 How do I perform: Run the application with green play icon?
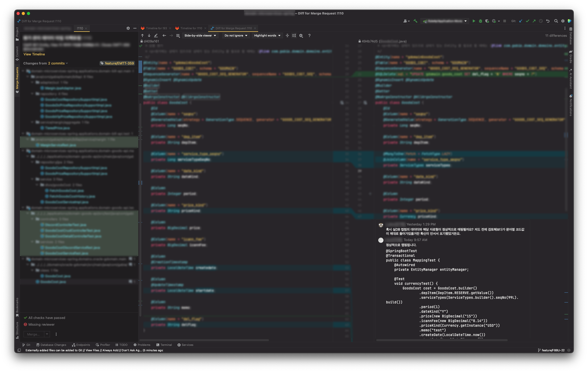pyautogui.click(x=474, y=21)
